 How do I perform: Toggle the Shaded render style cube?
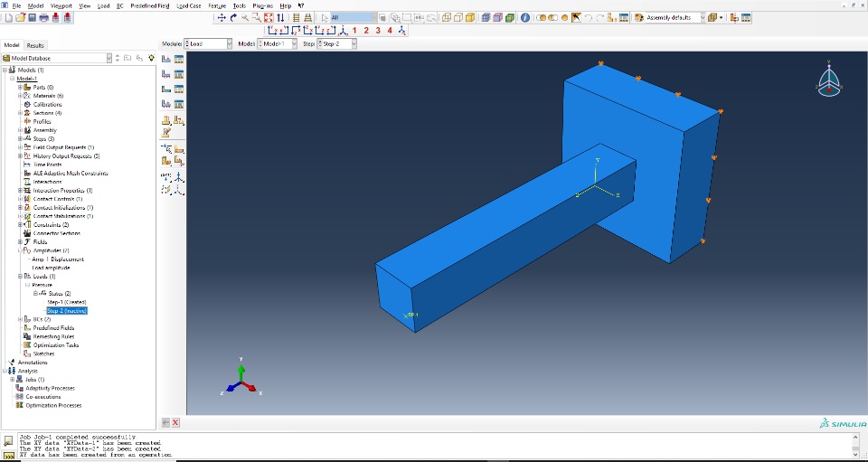pyautogui.click(x=469, y=18)
